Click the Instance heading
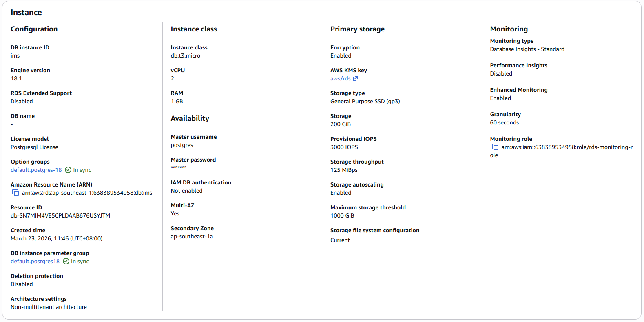This screenshot has height=322, width=644. pyautogui.click(x=26, y=12)
